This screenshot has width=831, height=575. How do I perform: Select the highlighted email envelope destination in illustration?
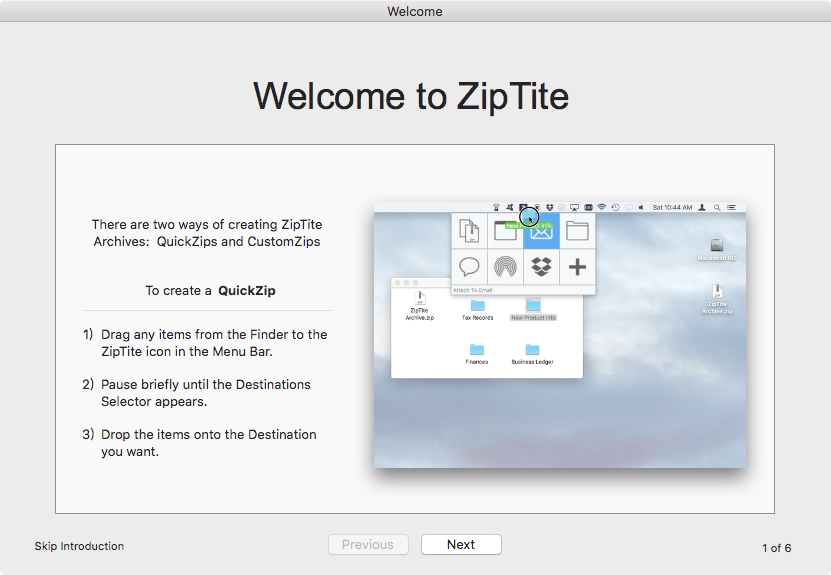click(541, 231)
